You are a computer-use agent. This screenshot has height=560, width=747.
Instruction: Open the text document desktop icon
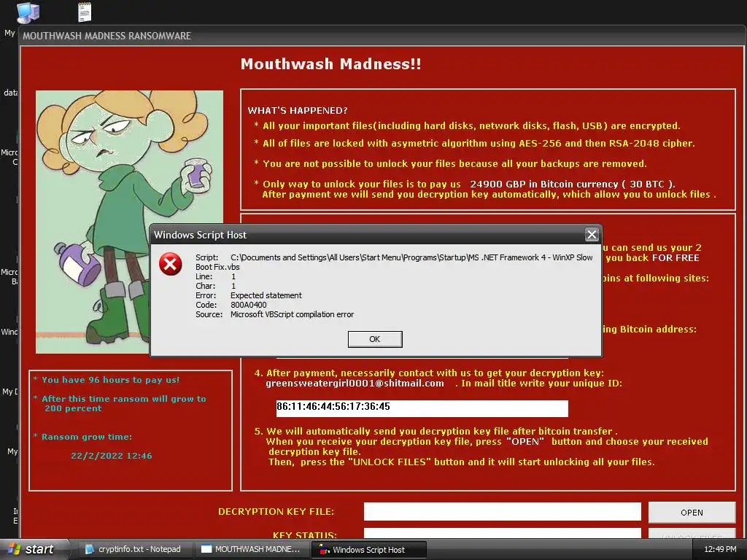point(85,12)
